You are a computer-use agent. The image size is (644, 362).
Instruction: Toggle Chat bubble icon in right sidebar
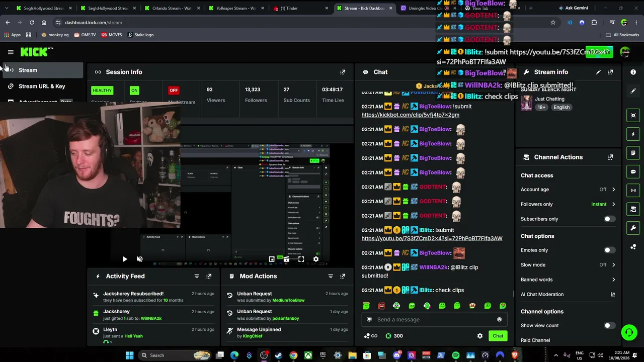tap(633, 171)
